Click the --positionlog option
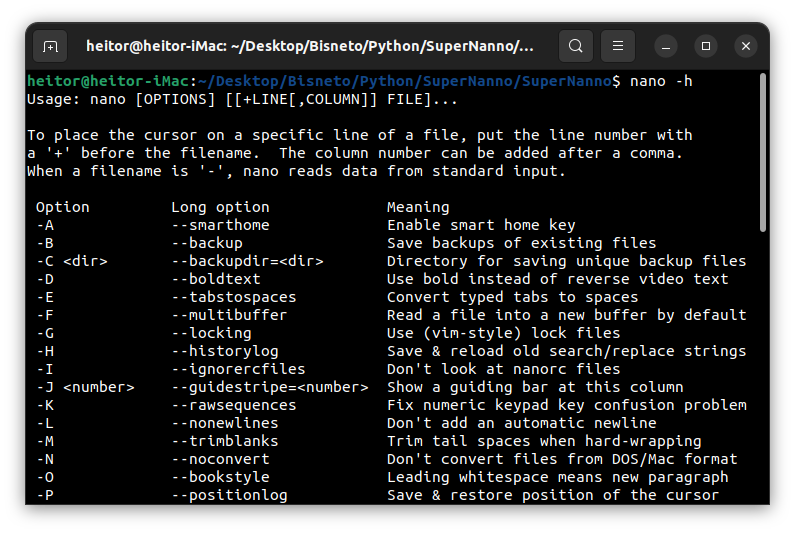795x533 pixels. click(229, 495)
